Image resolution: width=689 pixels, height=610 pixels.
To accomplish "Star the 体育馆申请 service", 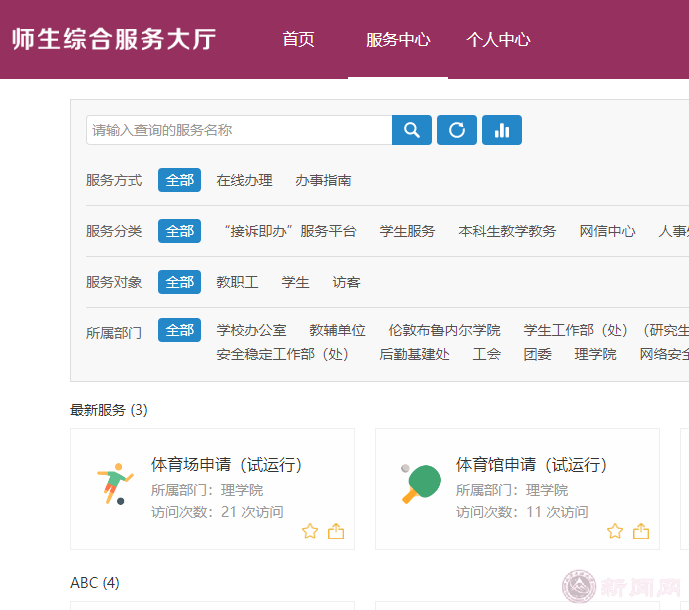I will 615,531.
